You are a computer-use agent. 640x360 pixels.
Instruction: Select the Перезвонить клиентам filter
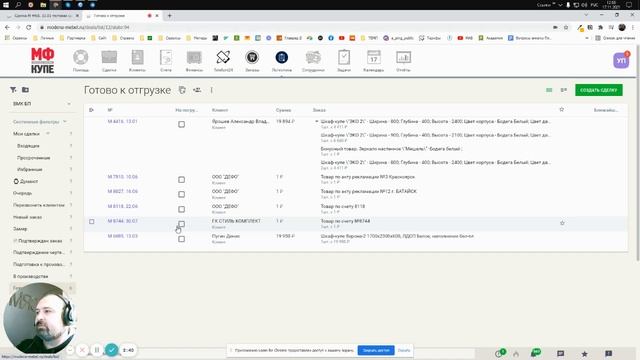pyautogui.click(x=39, y=205)
